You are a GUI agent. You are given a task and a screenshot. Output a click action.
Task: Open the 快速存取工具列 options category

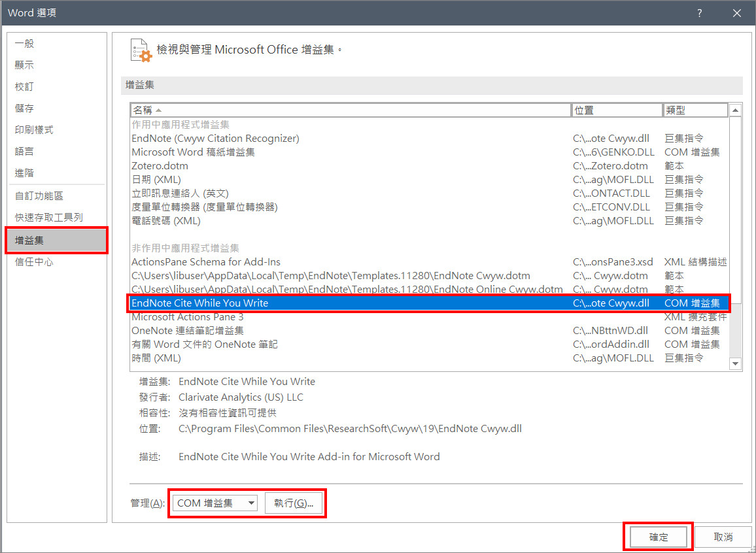[x=57, y=218]
